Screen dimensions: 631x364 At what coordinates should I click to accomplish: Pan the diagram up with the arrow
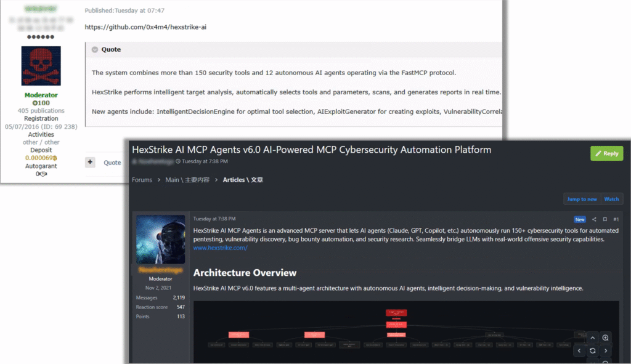pyautogui.click(x=592, y=338)
